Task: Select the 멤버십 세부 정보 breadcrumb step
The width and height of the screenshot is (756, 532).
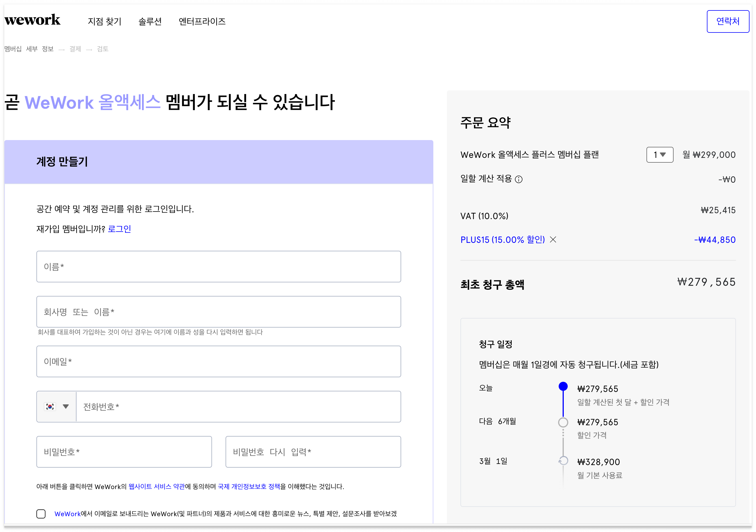Action: (x=29, y=49)
